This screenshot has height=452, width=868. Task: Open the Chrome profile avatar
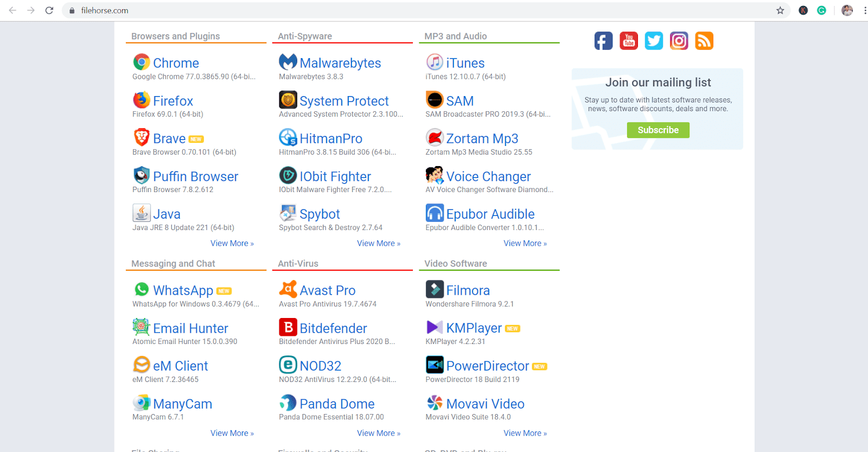(x=847, y=10)
